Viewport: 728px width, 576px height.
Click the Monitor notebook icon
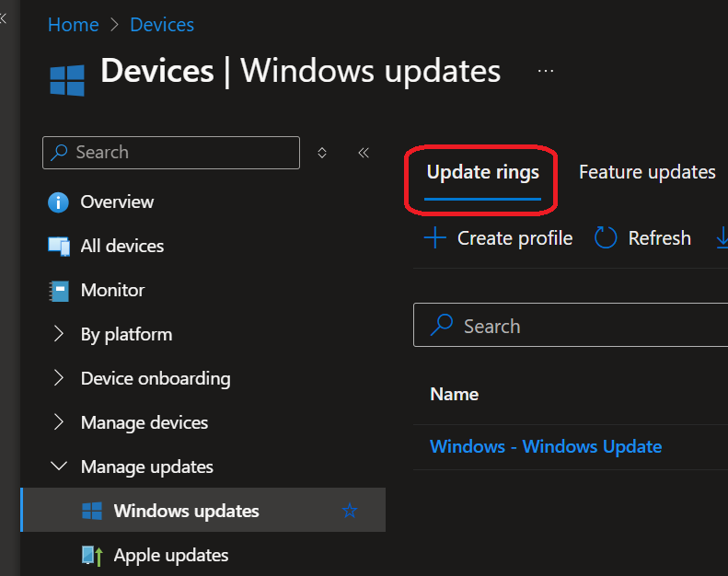59,291
